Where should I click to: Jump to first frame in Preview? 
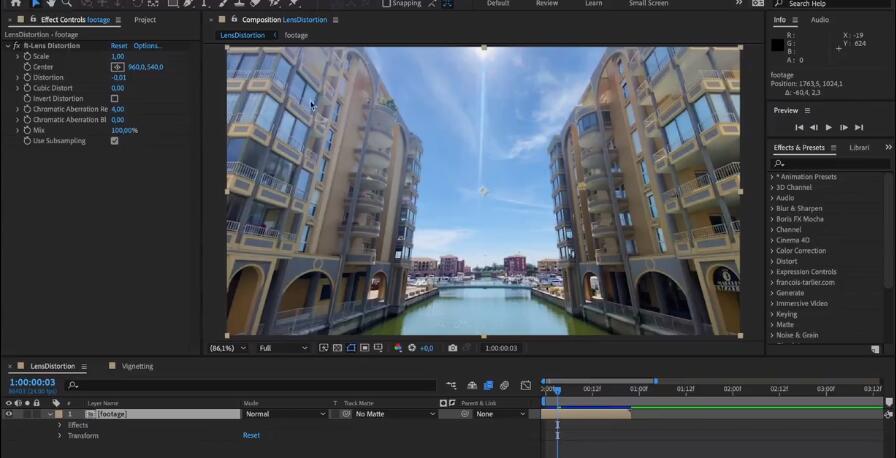[799, 127]
